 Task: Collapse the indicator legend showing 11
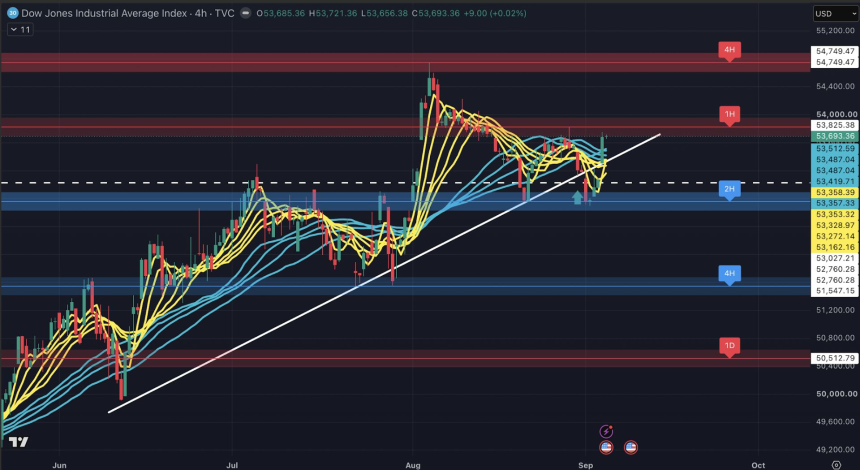[20, 30]
